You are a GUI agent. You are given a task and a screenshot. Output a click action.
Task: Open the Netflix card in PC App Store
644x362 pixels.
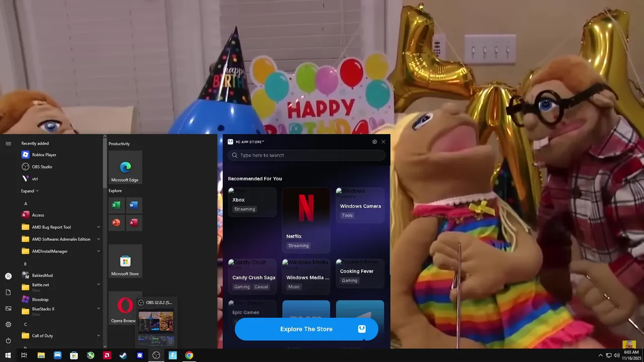coord(306,220)
